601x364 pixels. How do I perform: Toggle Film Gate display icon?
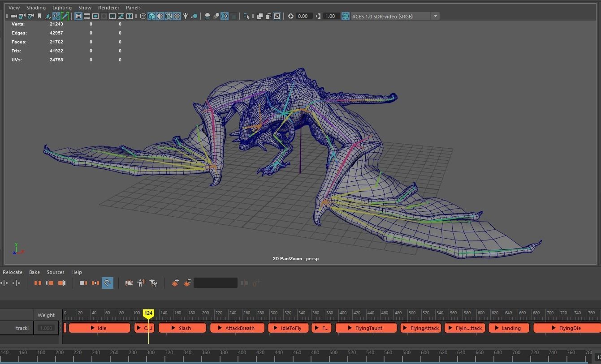87,16
